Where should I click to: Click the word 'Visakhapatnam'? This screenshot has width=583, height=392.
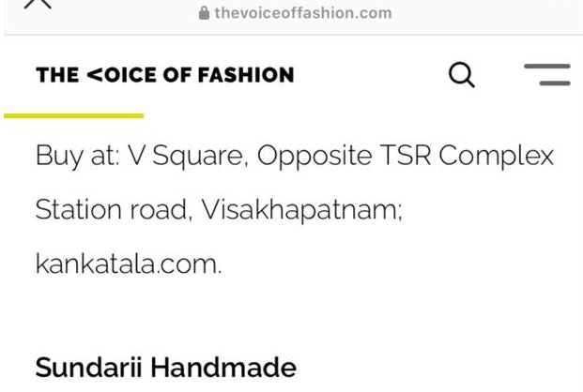(x=300, y=209)
